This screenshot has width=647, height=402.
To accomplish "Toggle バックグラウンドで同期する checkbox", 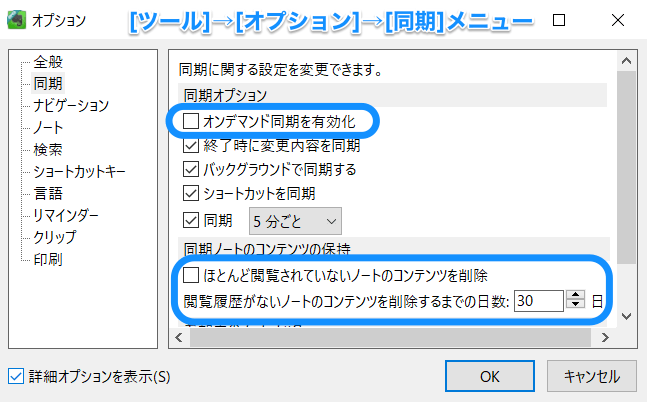I will [192, 169].
